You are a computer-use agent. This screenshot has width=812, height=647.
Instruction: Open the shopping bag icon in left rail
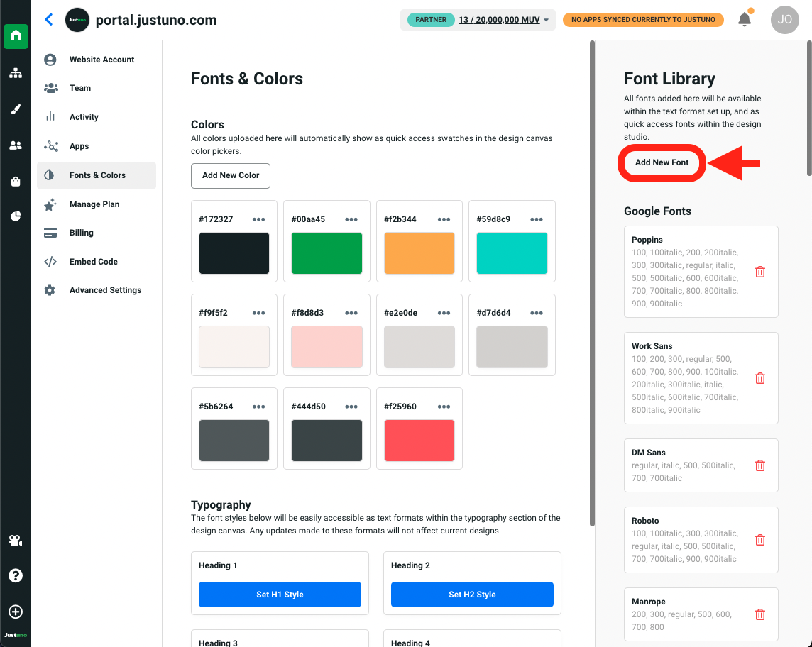(x=16, y=182)
